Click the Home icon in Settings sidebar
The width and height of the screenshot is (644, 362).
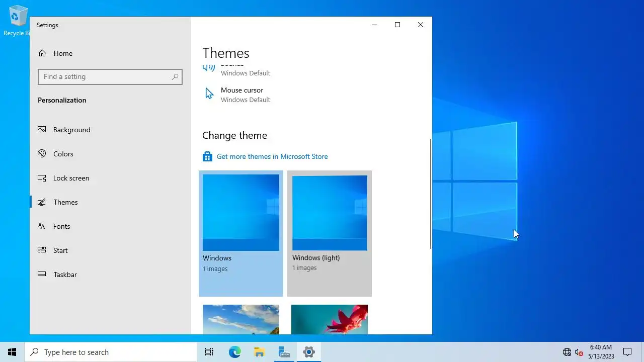click(42, 53)
